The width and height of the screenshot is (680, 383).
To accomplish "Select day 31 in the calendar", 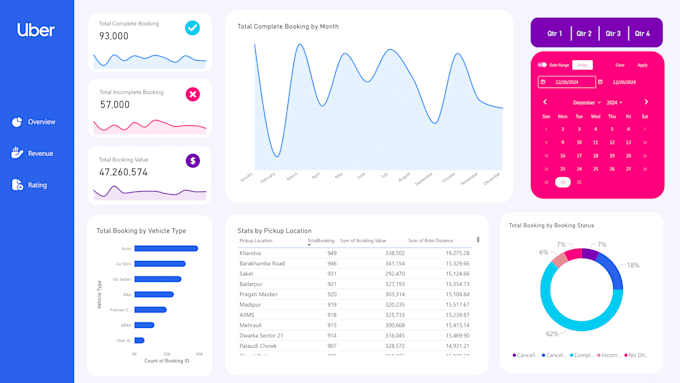I will (x=579, y=182).
